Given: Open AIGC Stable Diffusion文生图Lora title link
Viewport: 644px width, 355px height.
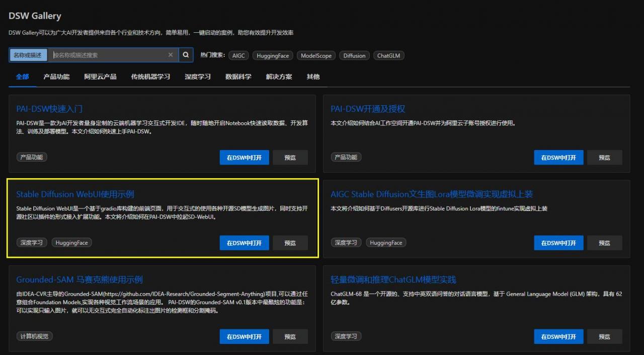Looking at the screenshot, I should coord(432,194).
